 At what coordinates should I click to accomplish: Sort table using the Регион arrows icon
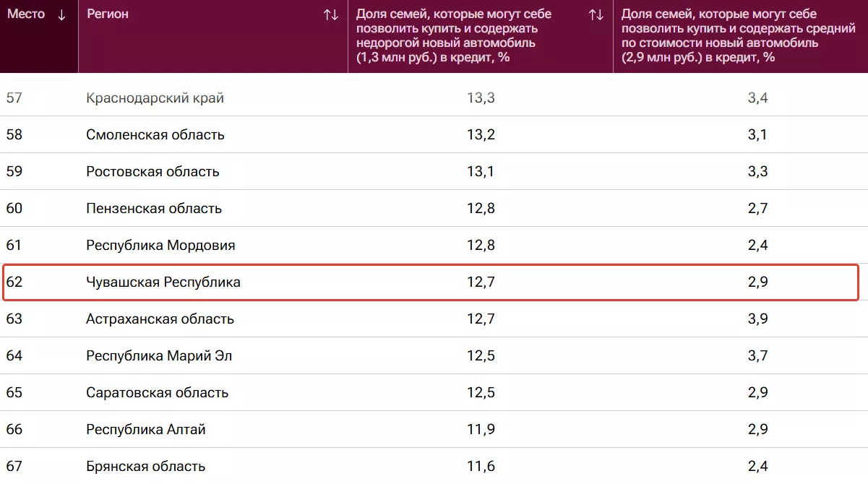pyautogui.click(x=331, y=15)
